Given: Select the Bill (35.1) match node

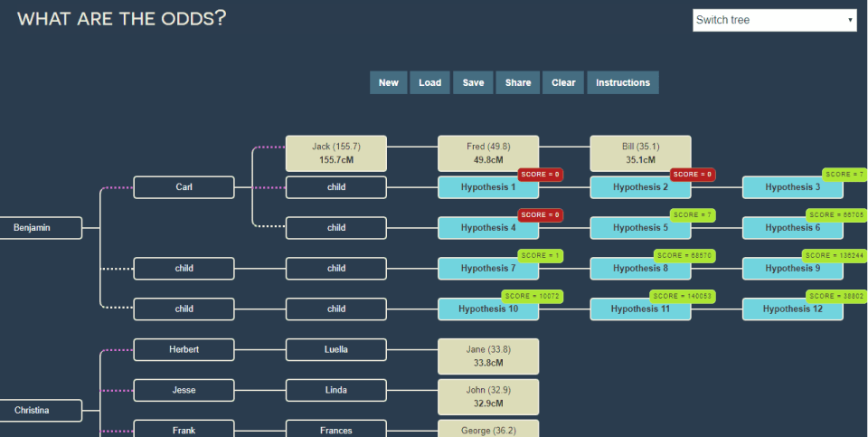Looking at the screenshot, I should (x=640, y=154).
